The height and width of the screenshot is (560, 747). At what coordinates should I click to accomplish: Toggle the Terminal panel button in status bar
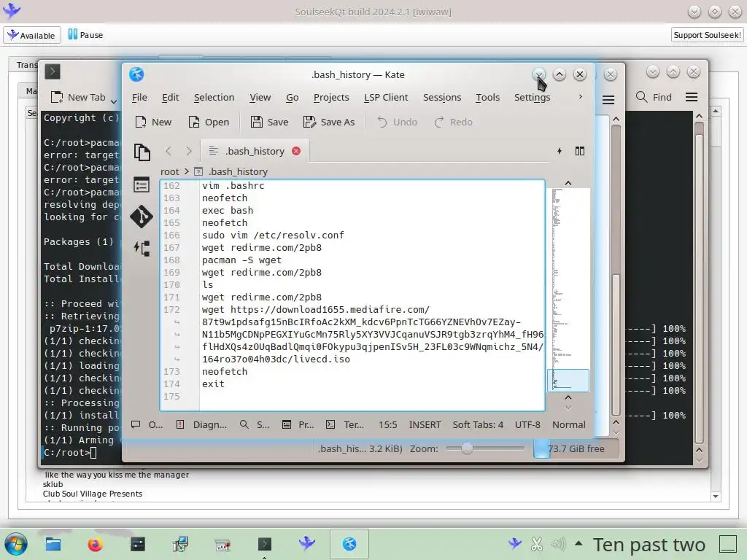345,424
